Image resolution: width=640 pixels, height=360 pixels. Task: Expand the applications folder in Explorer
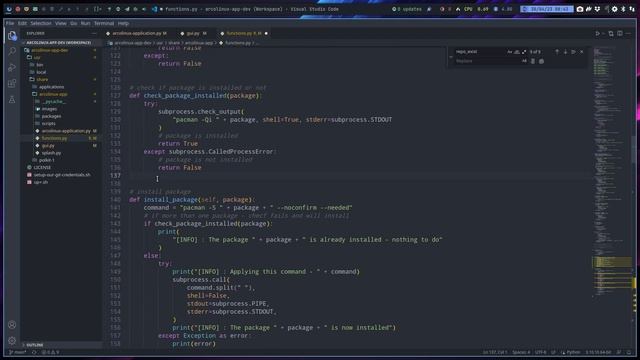coord(51,87)
